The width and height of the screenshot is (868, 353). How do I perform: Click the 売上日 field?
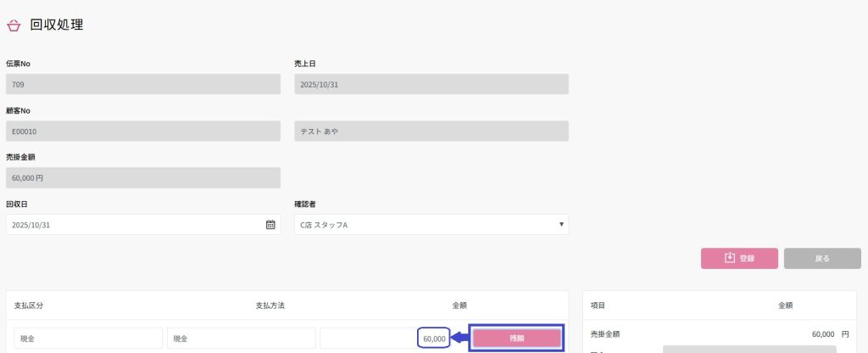coord(431,84)
